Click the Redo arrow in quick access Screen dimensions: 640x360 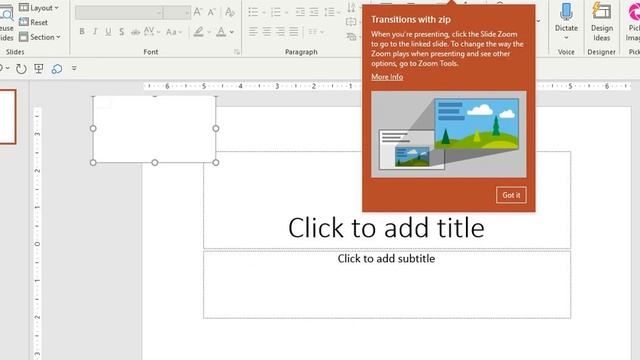coord(21,69)
